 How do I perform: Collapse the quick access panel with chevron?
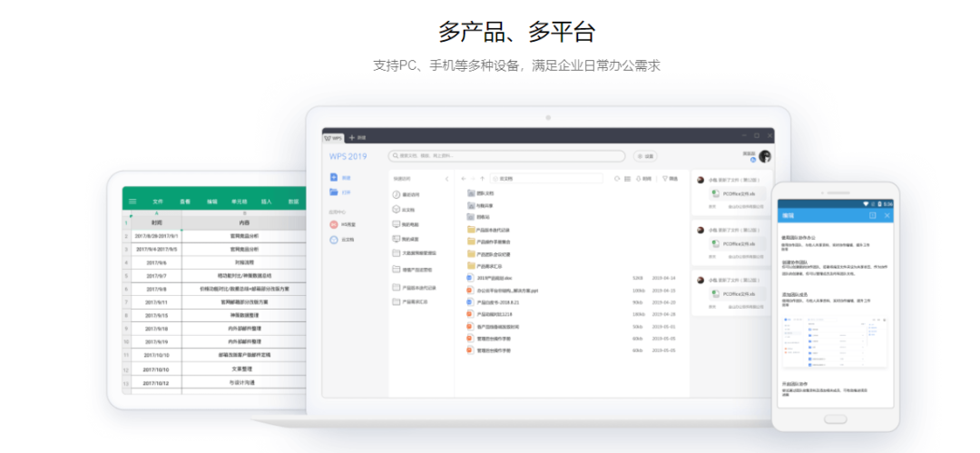pos(446,179)
